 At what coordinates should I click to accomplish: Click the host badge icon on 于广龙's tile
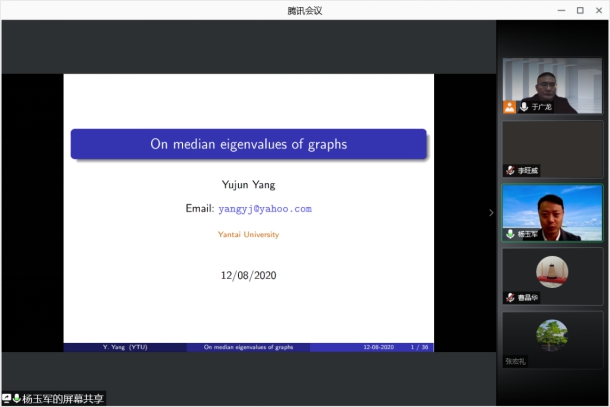510,106
